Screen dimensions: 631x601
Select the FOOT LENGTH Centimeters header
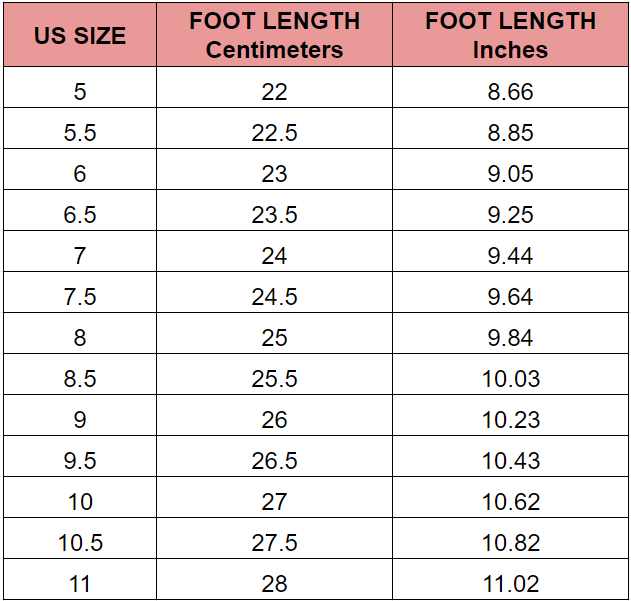point(274,35)
